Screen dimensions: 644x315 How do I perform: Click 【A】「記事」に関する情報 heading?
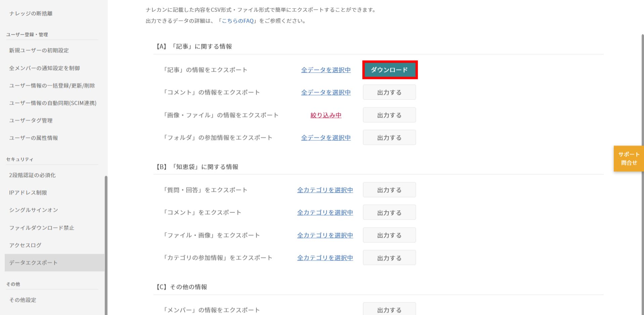point(194,46)
